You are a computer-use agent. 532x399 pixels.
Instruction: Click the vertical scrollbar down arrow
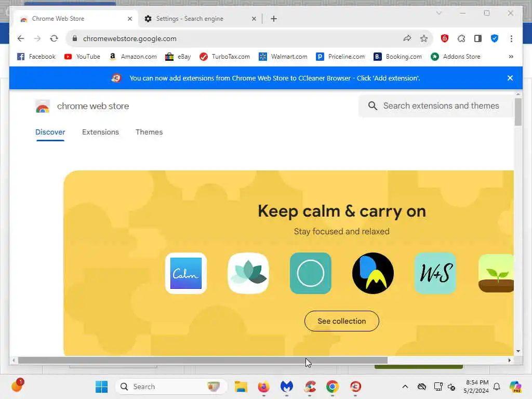518,351
